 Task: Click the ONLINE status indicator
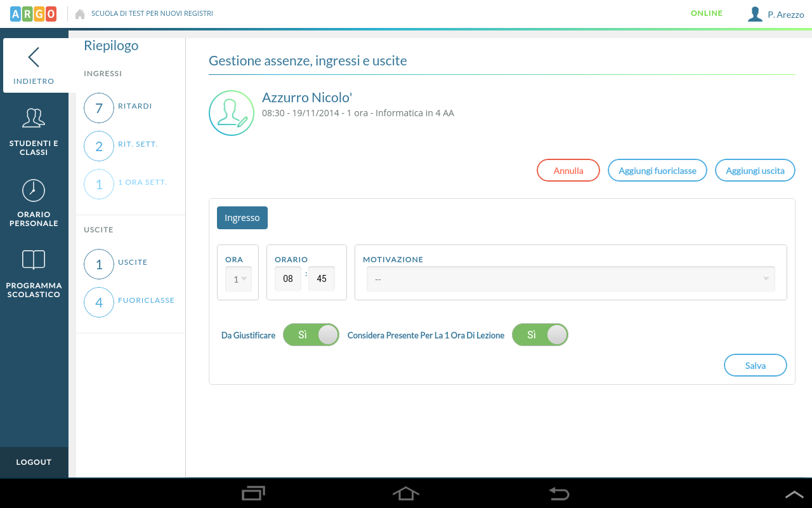[707, 13]
